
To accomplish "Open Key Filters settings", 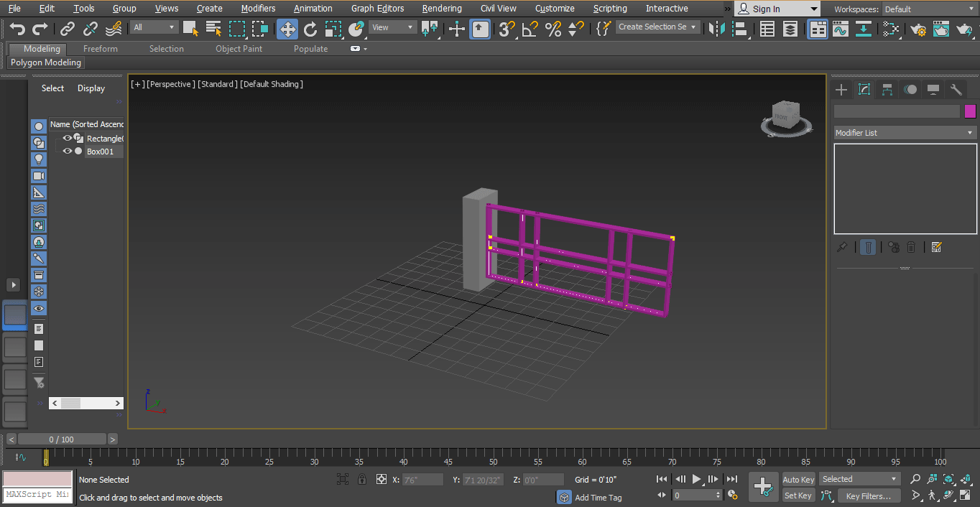I will [x=869, y=496].
